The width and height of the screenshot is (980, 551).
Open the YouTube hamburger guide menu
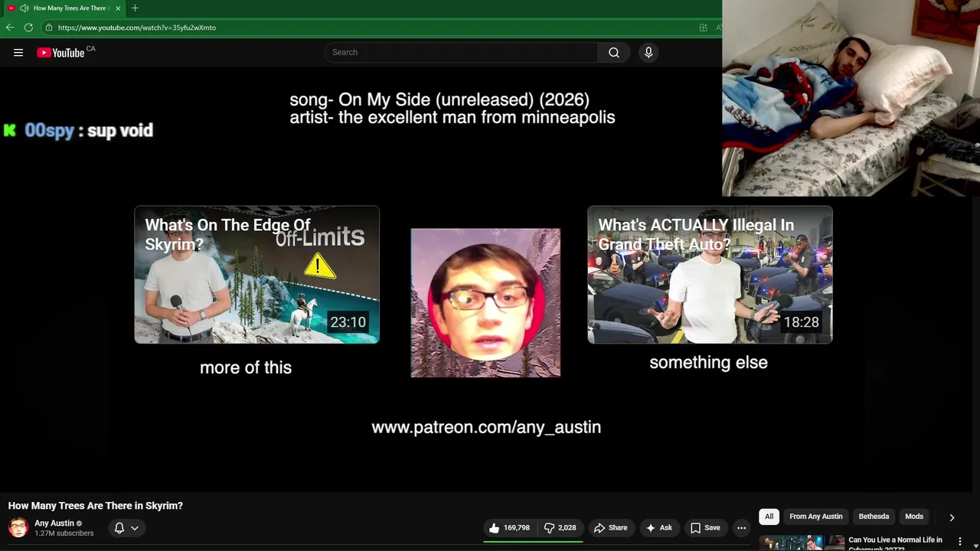[18, 53]
